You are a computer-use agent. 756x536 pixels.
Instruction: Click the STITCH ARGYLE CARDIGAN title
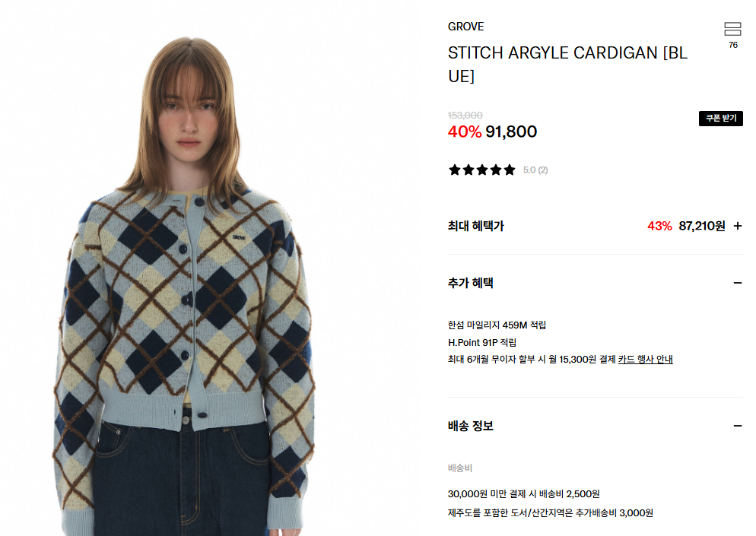567,64
